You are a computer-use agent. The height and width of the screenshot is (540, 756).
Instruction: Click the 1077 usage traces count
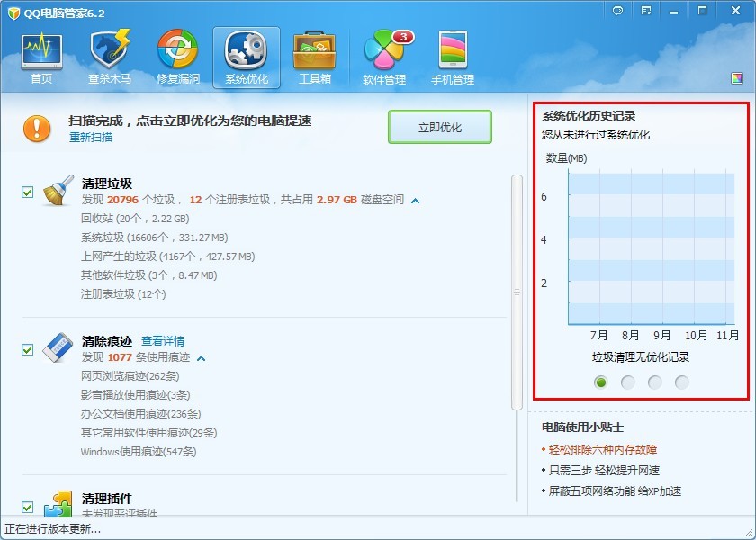[120, 357]
